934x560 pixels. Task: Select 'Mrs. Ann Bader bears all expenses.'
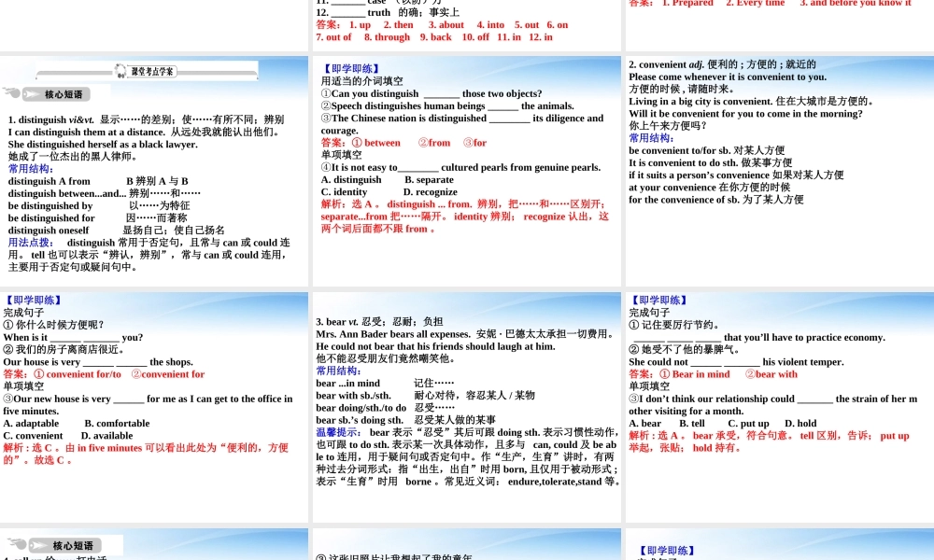coord(394,334)
